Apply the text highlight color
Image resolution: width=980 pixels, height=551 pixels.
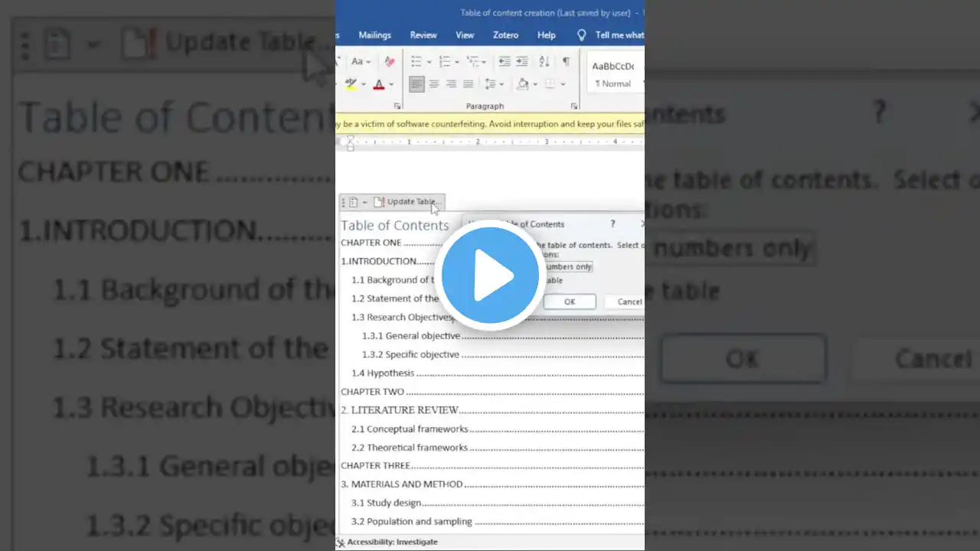coord(351,84)
